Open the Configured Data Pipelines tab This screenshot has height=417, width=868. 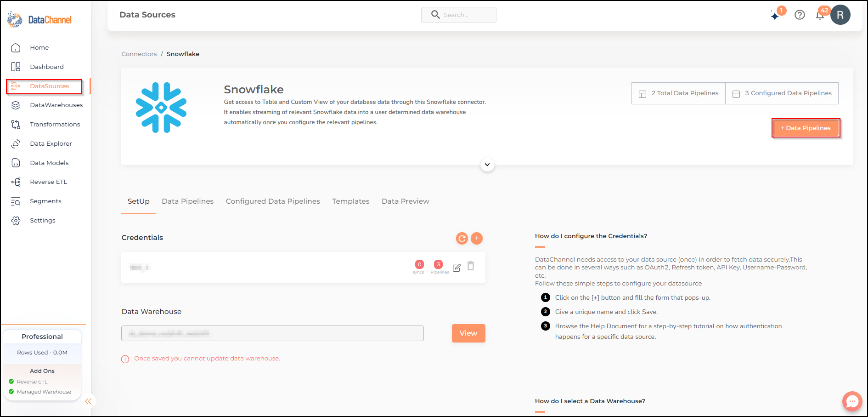(x=273, y=201)
